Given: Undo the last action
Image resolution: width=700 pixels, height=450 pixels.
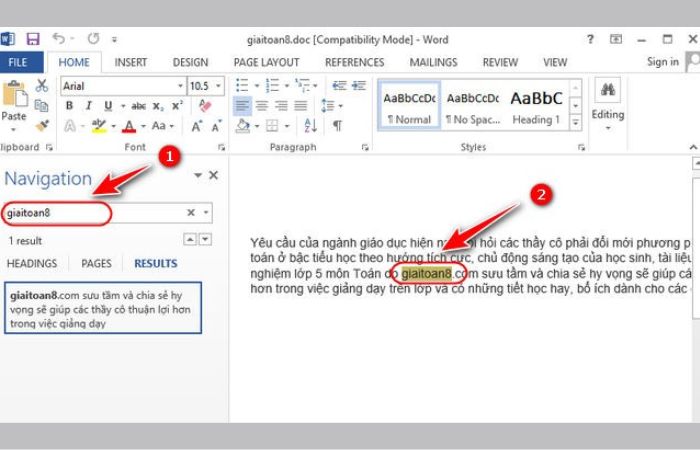Looking at the screenshot, I should pos(58,39).
